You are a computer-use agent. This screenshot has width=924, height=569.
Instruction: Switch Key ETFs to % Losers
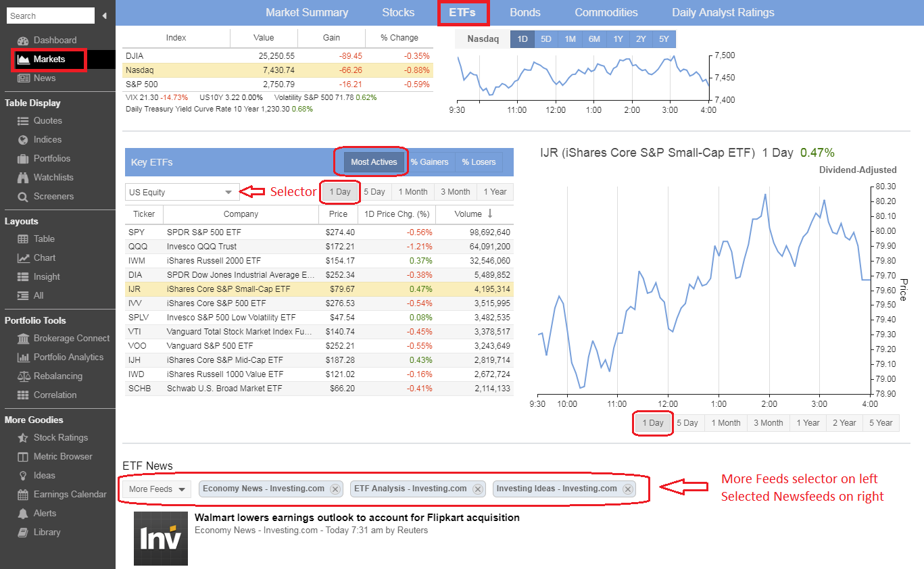(479, 162)
